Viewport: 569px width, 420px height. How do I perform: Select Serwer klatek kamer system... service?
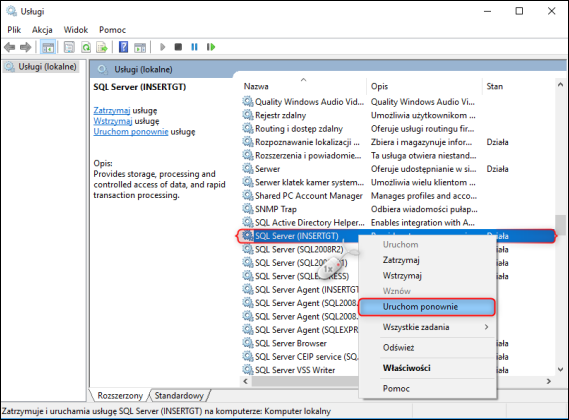coord(310,182)
